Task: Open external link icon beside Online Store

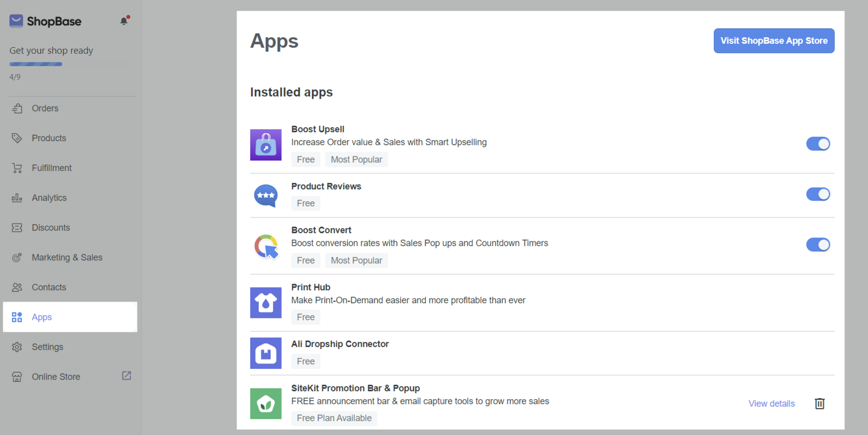Action: coord(126,376)
